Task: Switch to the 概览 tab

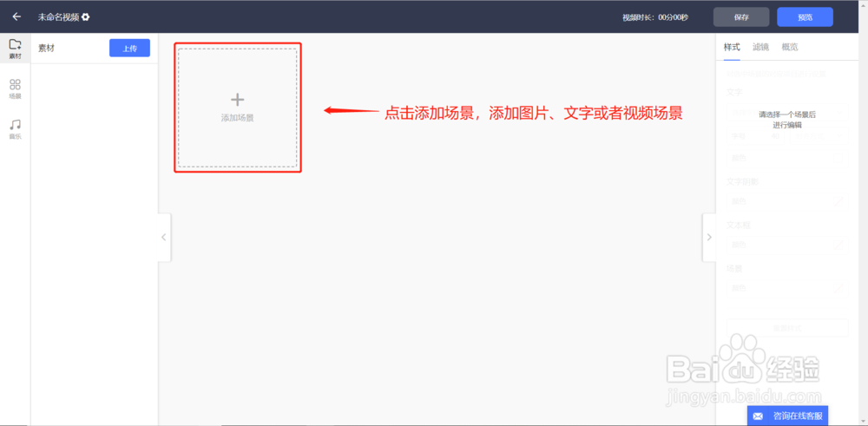Action: (790, 47)
